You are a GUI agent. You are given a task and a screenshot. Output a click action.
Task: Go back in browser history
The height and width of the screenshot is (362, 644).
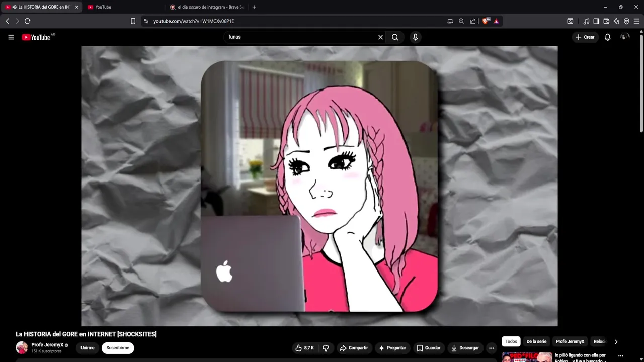point(7,21)
